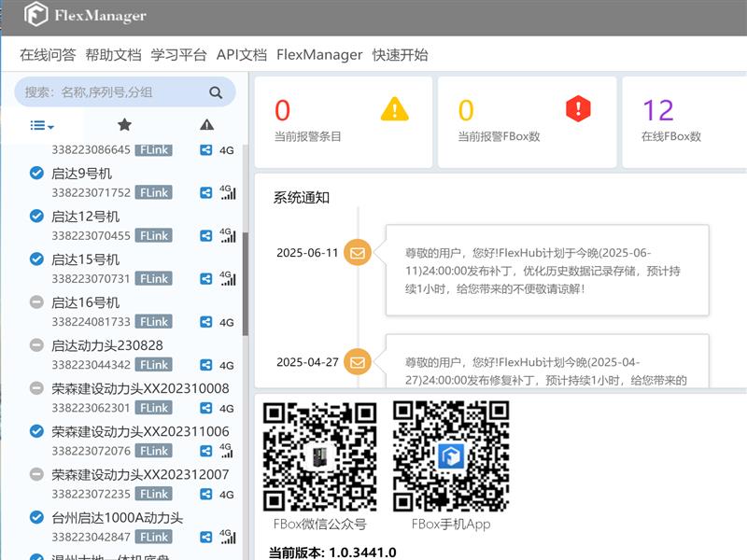Click the FBox微信公众号 QR code
747x560 pixels.
[319, 456]
